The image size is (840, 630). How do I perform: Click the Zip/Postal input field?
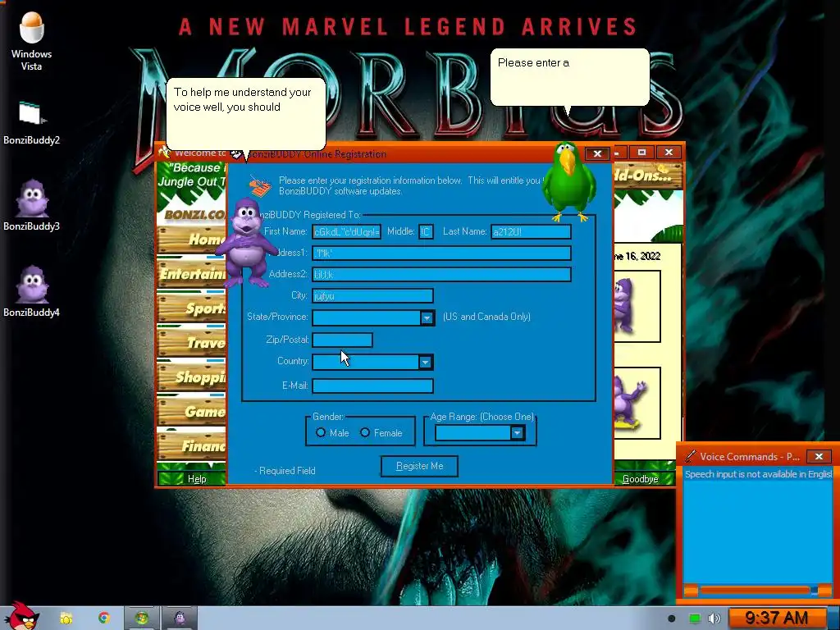tap(342, 340)
